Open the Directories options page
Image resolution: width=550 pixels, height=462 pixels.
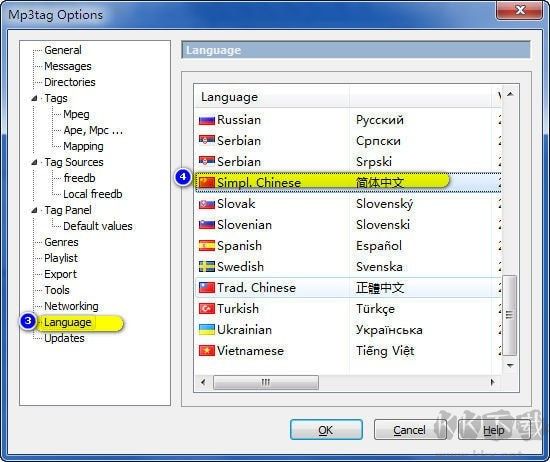click(x=70, y=82)
